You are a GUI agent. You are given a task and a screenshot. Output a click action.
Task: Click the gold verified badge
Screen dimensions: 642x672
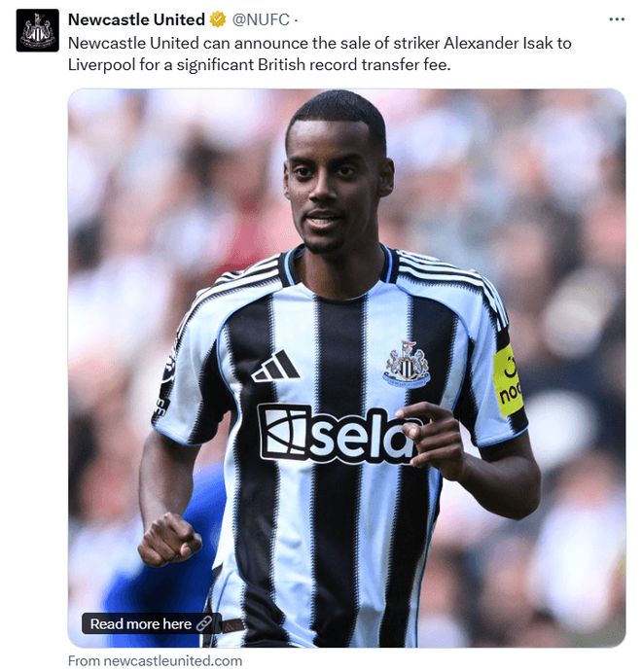coord(218,19)
